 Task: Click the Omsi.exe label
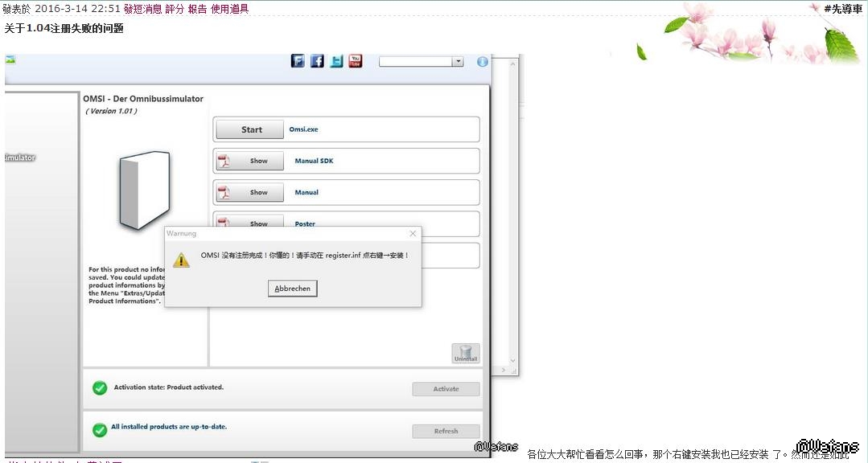[304, 129]
